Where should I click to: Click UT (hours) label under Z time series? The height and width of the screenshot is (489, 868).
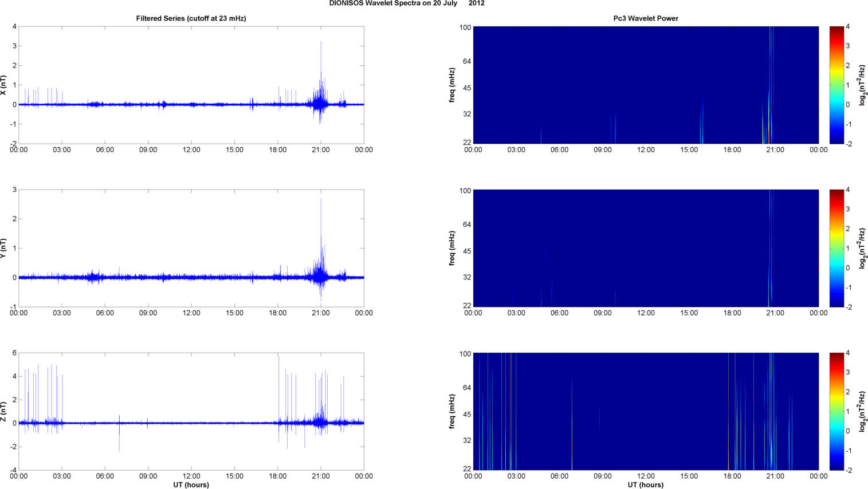pyautogui.click(x=191, y=485)
